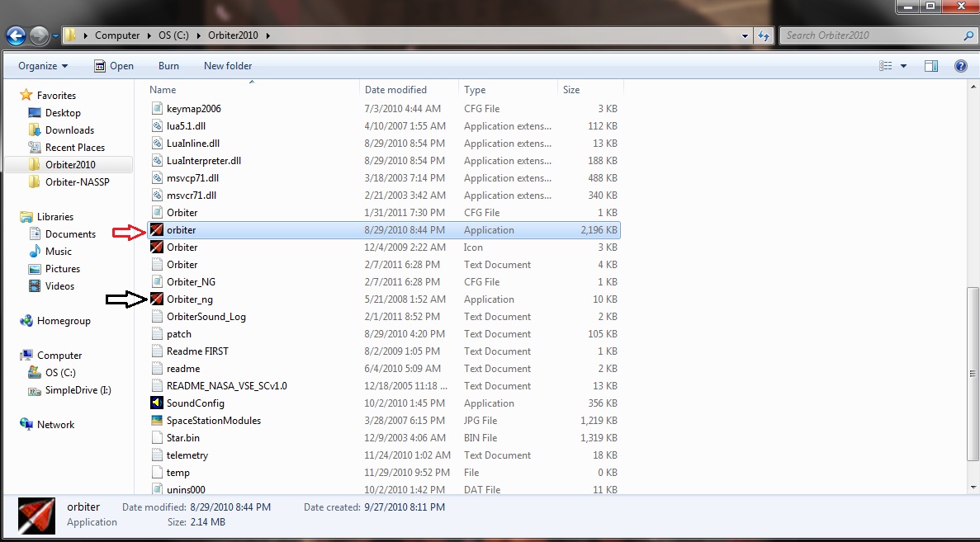The height and width of the screenshot is (542, 980).
Task: Click the change view icon
Action: [886, 65]
